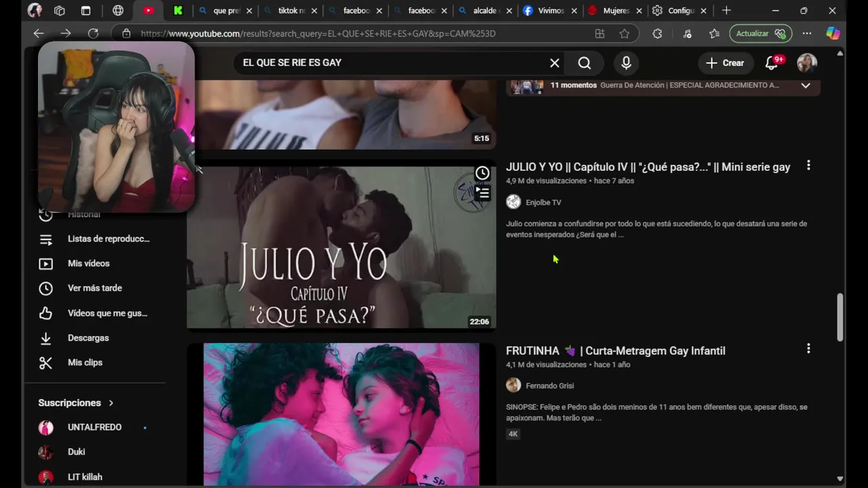Open the favorites list icon

[714, 33]
